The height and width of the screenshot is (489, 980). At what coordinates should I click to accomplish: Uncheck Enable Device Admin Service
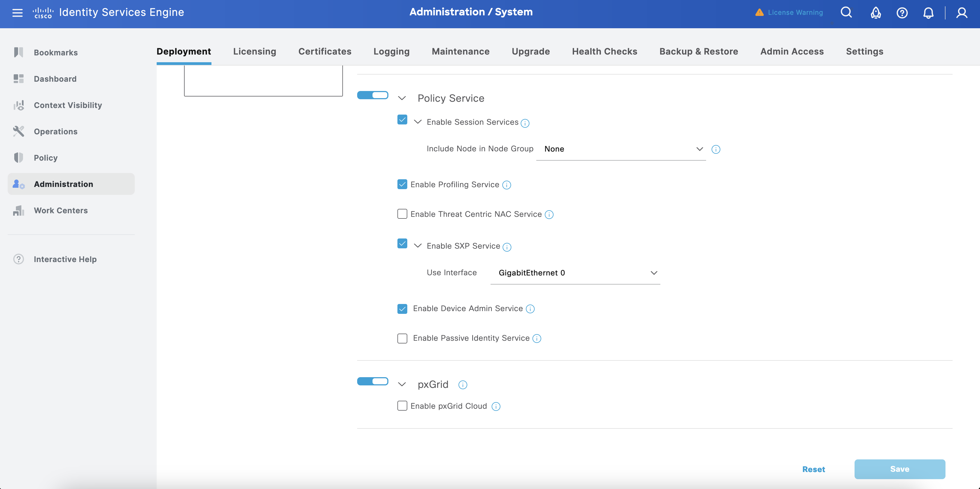tap(402, 308)
